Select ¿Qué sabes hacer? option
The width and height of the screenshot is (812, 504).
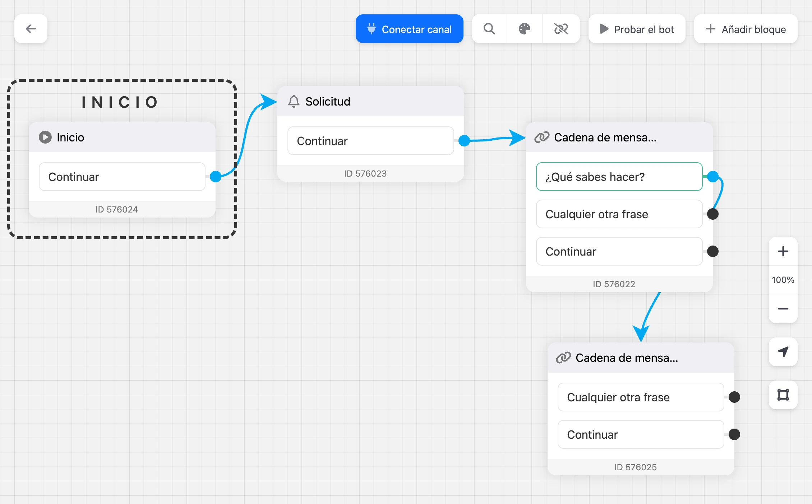[619, 177]
